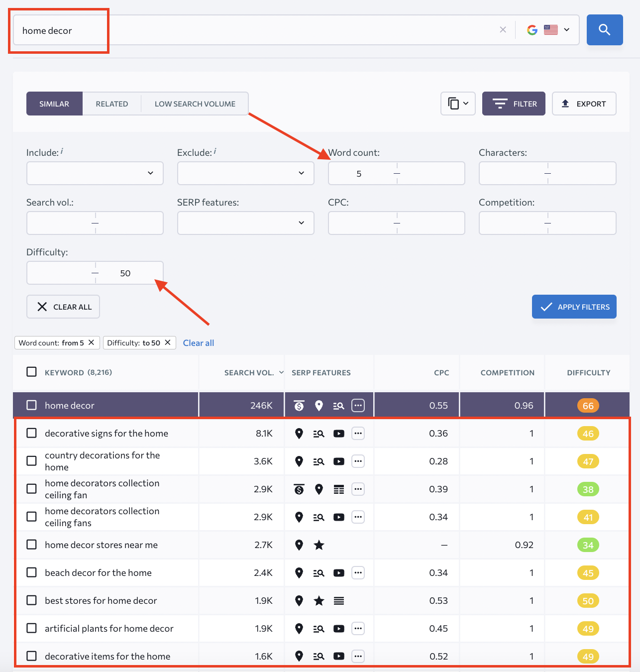Clear the home decor search query
640x672 pixels.
click(503, 30)
